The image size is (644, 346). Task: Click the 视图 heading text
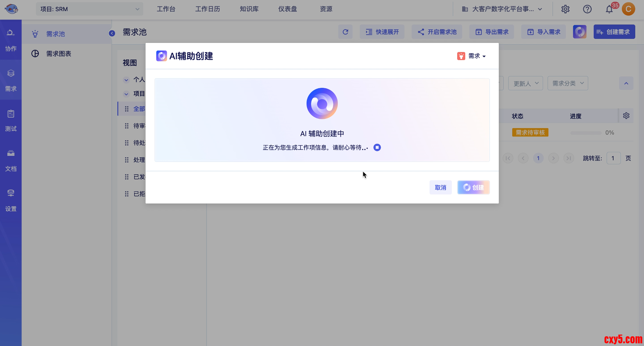coord(130,63)
